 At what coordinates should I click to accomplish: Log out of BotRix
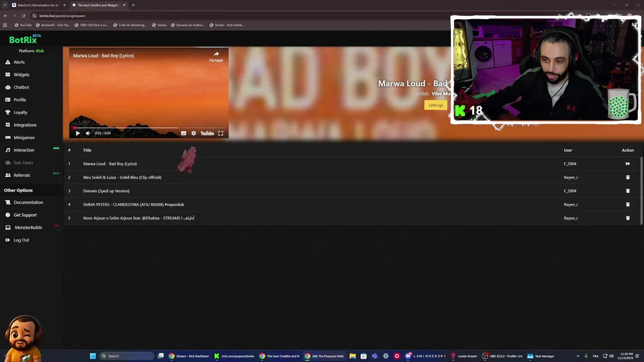21,240
